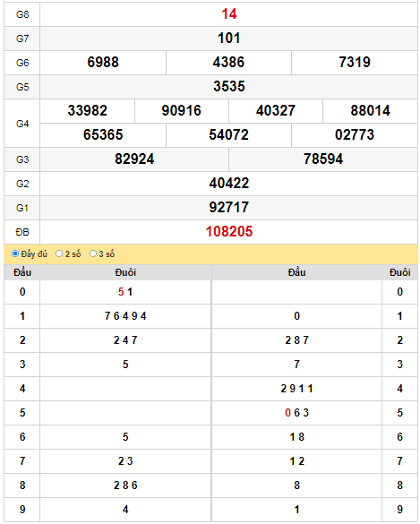Click the G4 number 54072

click(228, 134)
